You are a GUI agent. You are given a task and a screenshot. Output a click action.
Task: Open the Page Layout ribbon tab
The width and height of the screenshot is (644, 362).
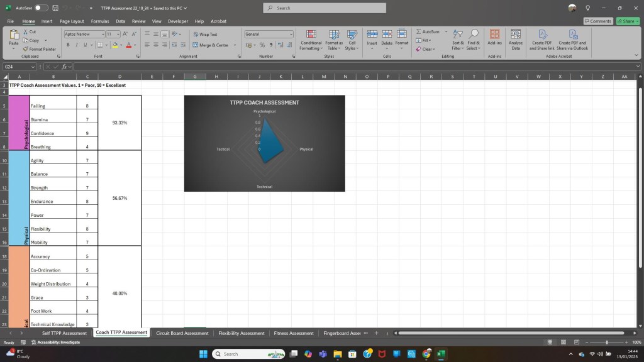click(72, 21)
